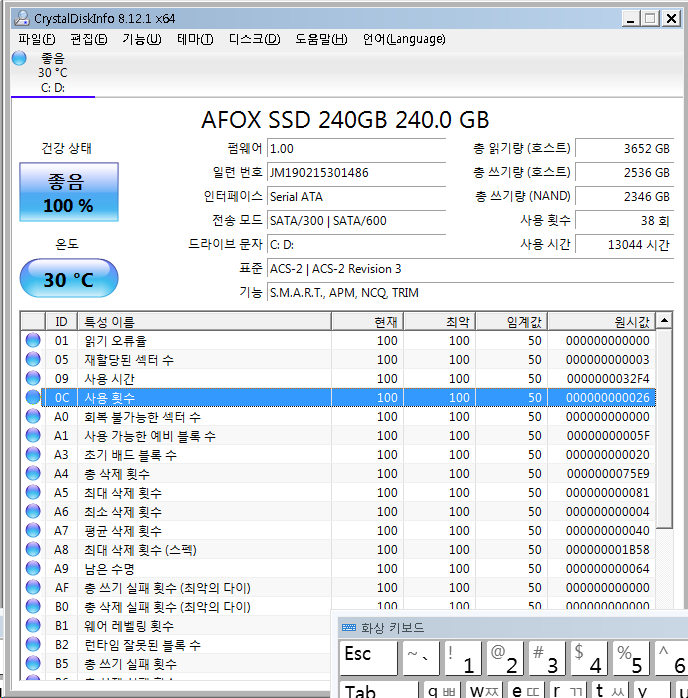
Task: Click the 임계값 column header
Action: point(512,321)
